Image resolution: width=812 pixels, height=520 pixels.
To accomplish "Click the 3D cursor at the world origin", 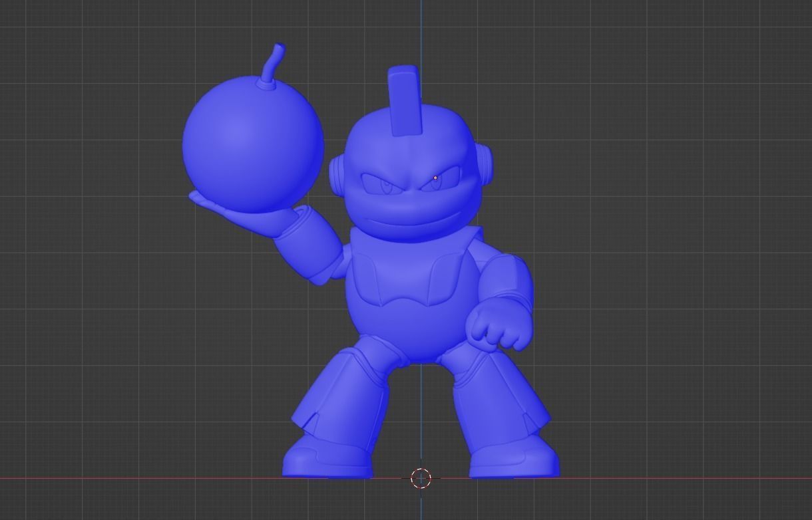I will coord(421,478).
